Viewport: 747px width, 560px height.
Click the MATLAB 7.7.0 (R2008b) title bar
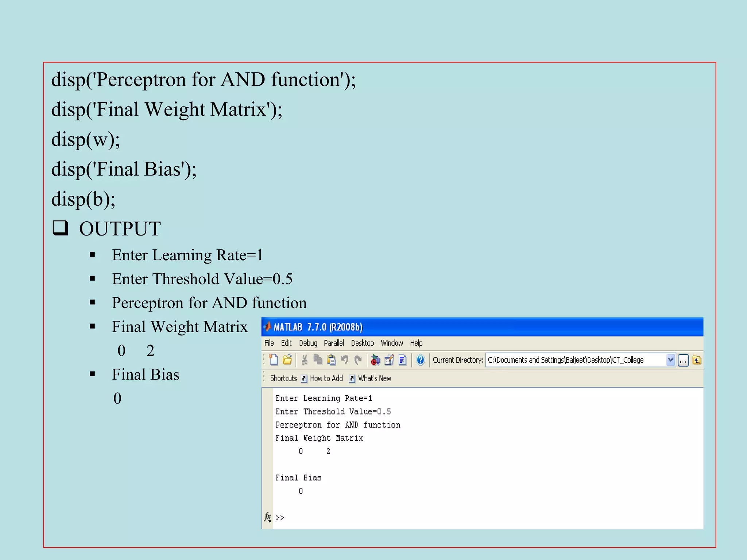pos(482,327)
